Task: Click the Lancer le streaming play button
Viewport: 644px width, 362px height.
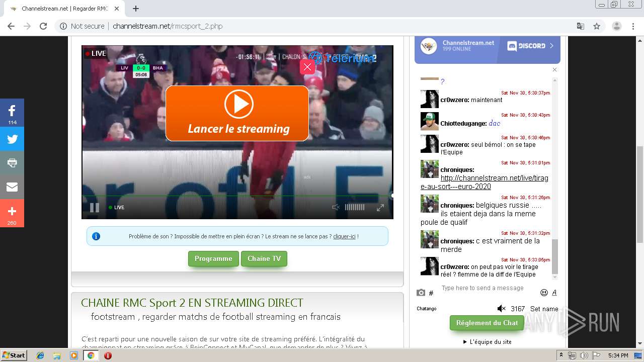Action: tap(237, 113)
